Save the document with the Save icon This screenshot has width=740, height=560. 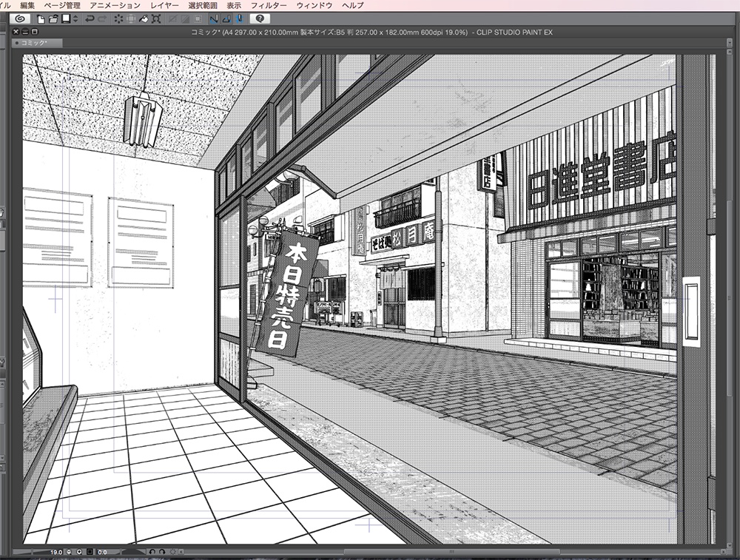tap(65, 19)
